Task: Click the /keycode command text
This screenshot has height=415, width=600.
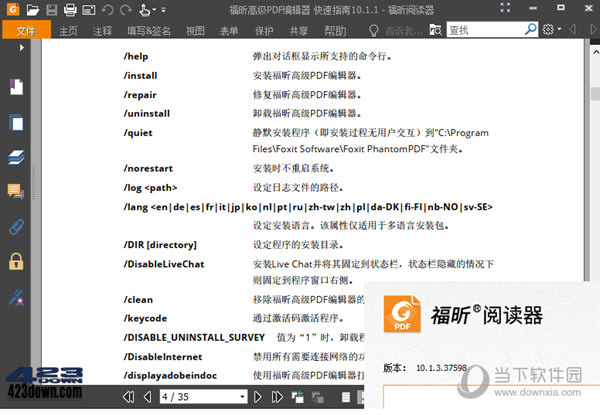Action: tap(145, 319)
